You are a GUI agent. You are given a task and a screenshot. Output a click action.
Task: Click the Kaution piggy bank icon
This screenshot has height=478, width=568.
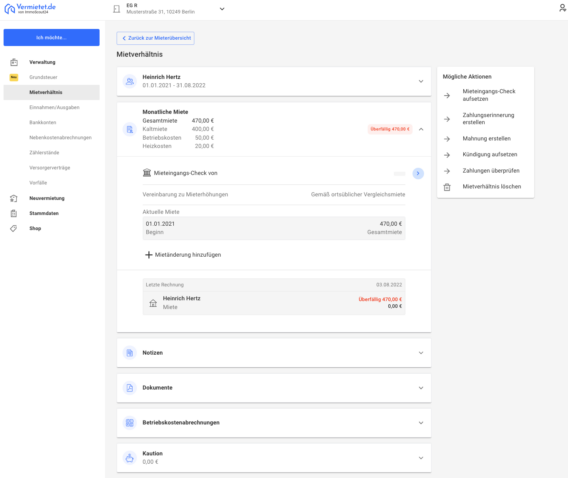click(129, 458)
